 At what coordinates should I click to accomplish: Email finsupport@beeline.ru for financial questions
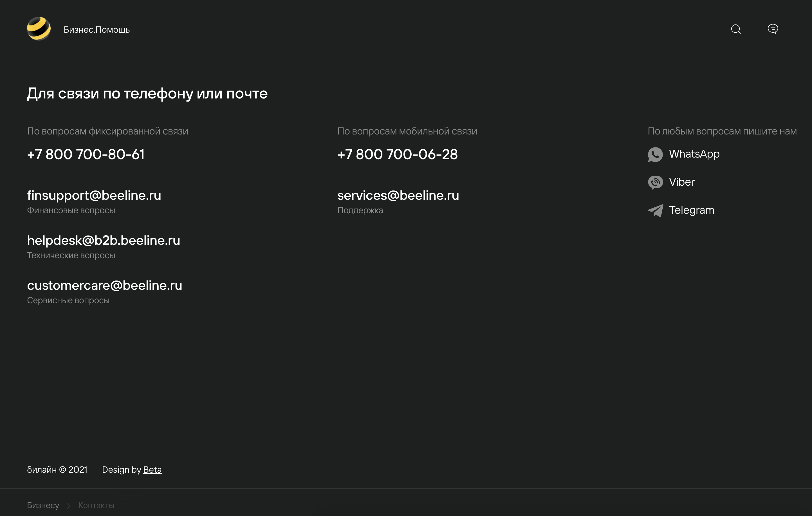tap(94, 195)
